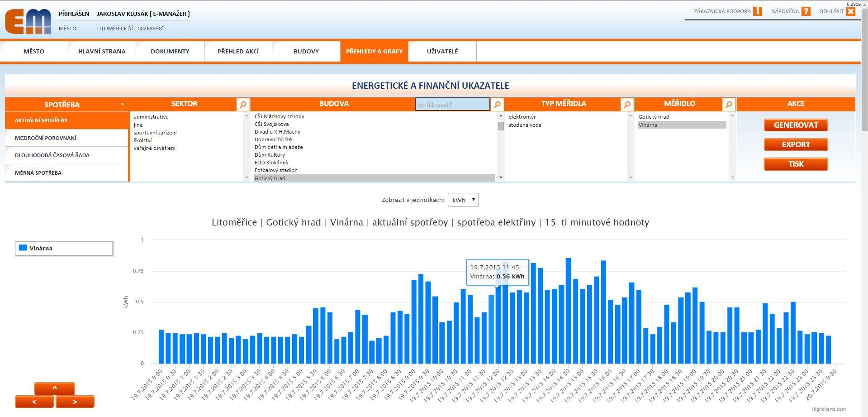Image resolution: width=868 pixels, height=417 pixels.
Task: Select 'Dům dětí a mládeže' building
Action: click(x=279, y=147)
